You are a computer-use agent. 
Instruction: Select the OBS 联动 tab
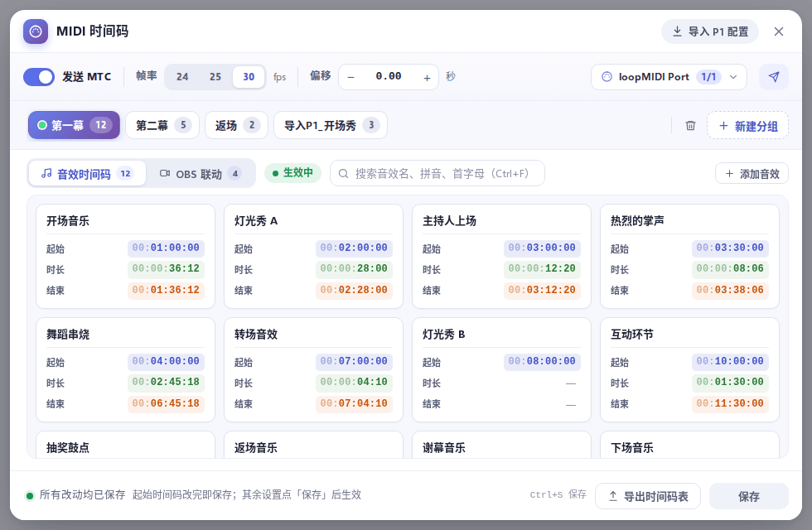coord(201,174)
